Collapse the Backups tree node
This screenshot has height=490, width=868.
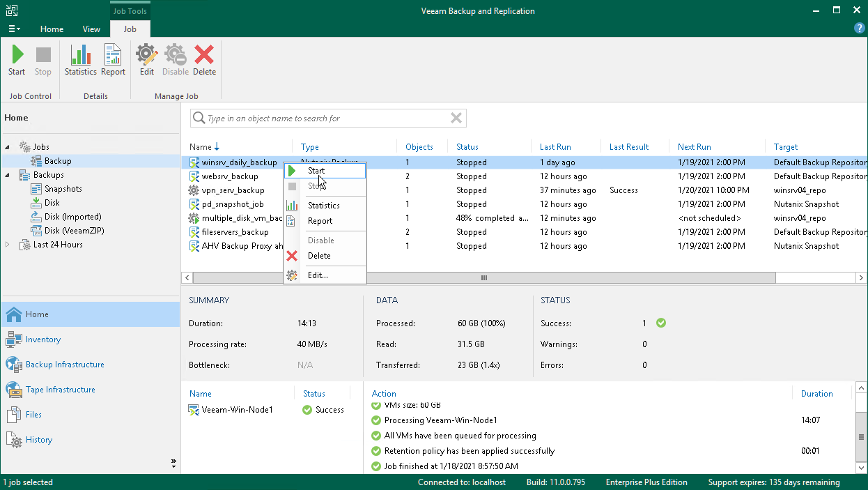8,175
